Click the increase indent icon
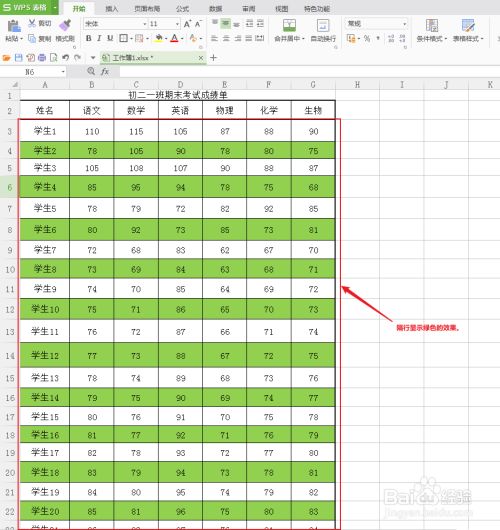The height and width of the screenshot is (530, 500). 260,23
